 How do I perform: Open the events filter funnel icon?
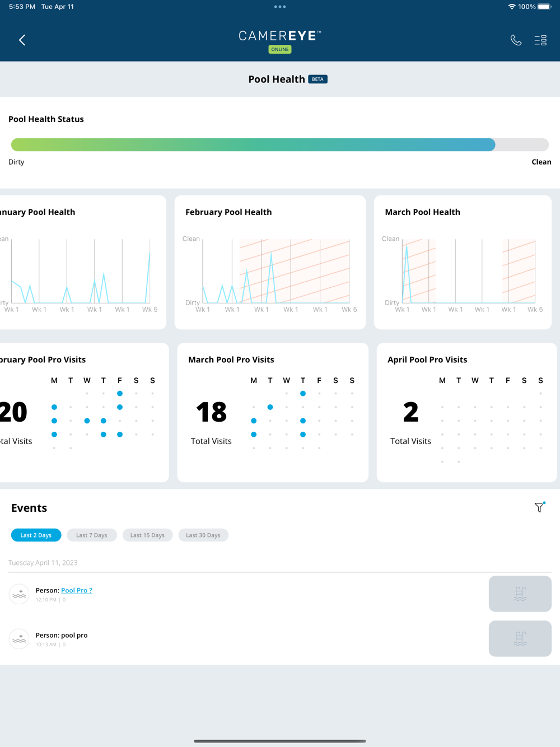point(539,507)
